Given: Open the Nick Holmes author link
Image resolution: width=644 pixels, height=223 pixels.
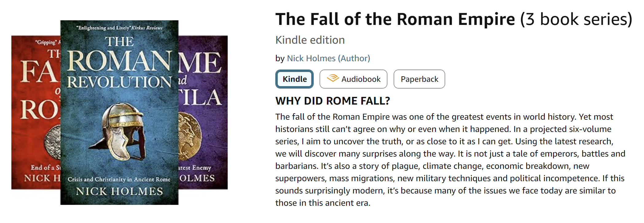Looking at the screenshot, I should [311, 58].
